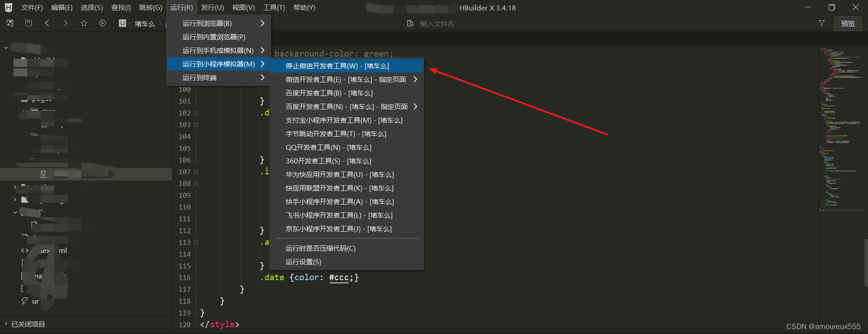Toggle code fold marker at line 107
The width and height of the screenshot is (868, 334).
click(x=196, y=172)
